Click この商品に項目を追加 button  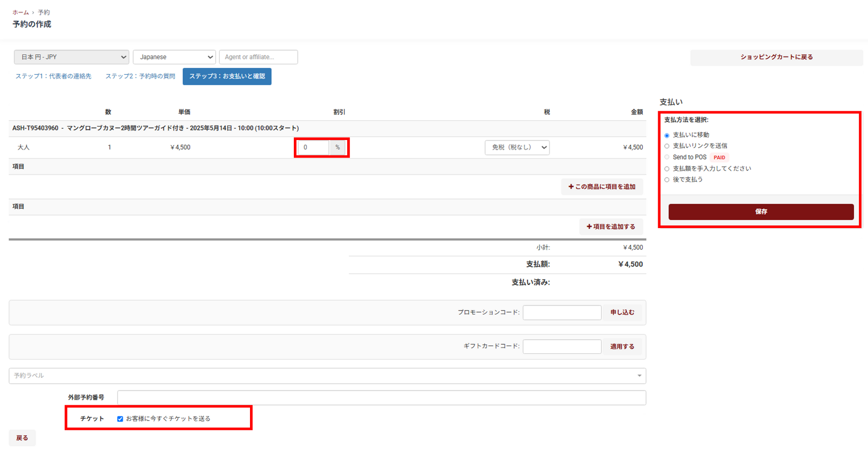602,187
